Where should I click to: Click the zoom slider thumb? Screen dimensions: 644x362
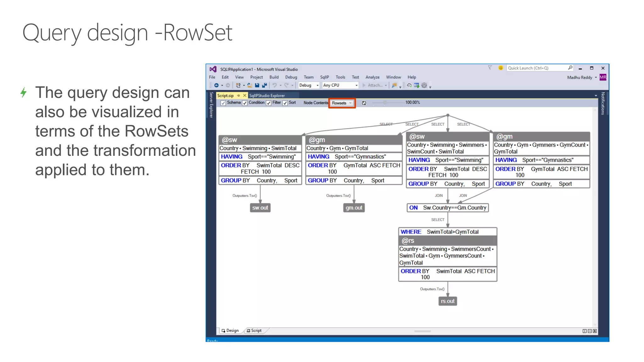tap(384, 103)
